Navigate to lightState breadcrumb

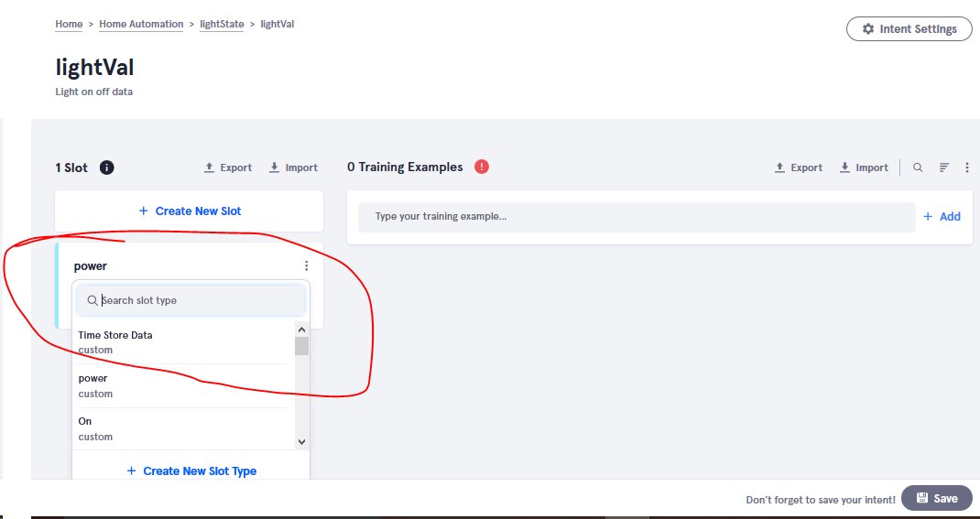click(x=222, y=25)
